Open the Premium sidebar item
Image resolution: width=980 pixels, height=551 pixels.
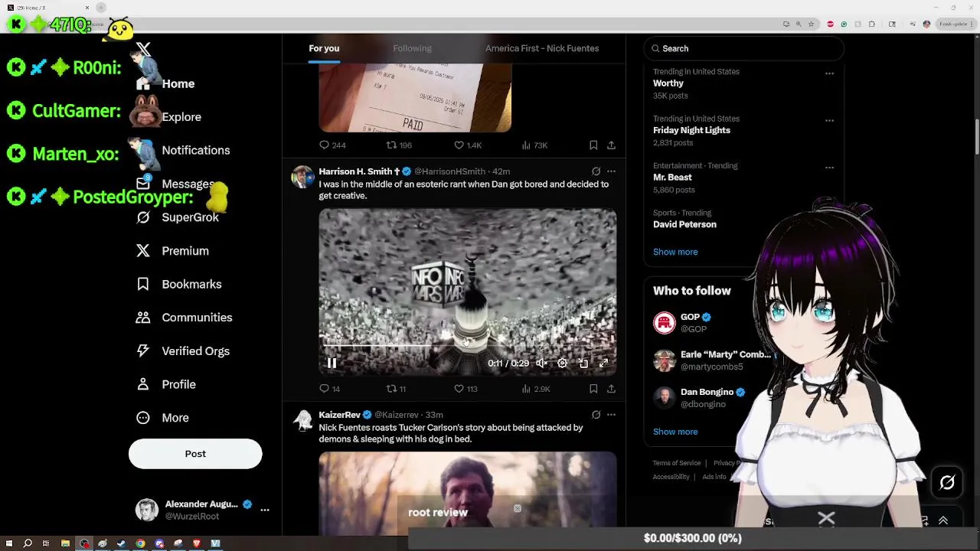[171, 251]
